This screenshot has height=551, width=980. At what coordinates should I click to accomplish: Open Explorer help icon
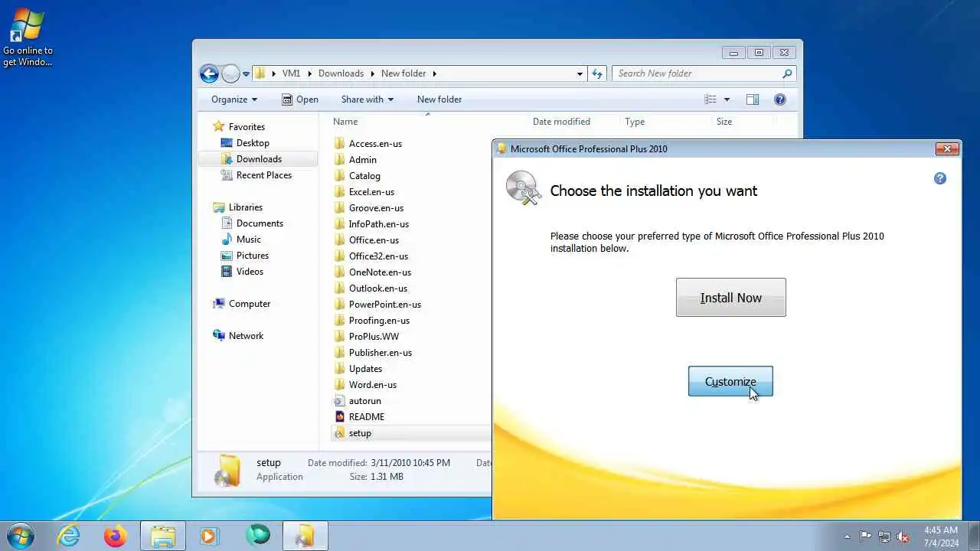[780, 99]
